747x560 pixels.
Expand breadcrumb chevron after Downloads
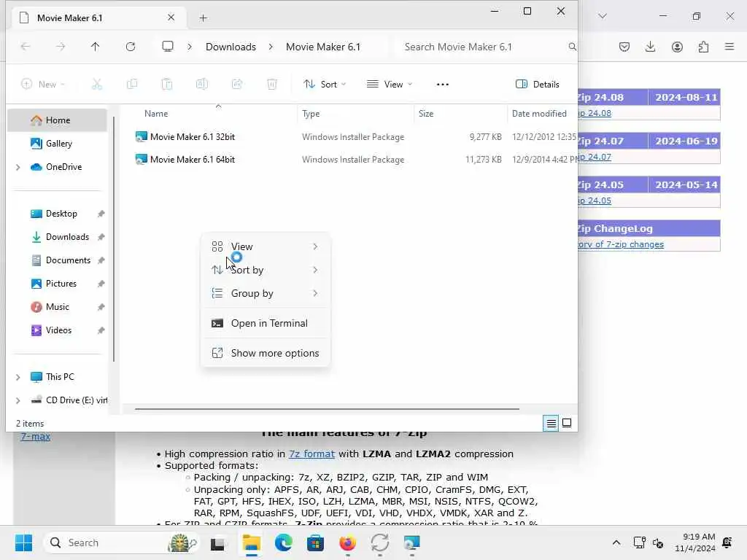tap(271, 47)
